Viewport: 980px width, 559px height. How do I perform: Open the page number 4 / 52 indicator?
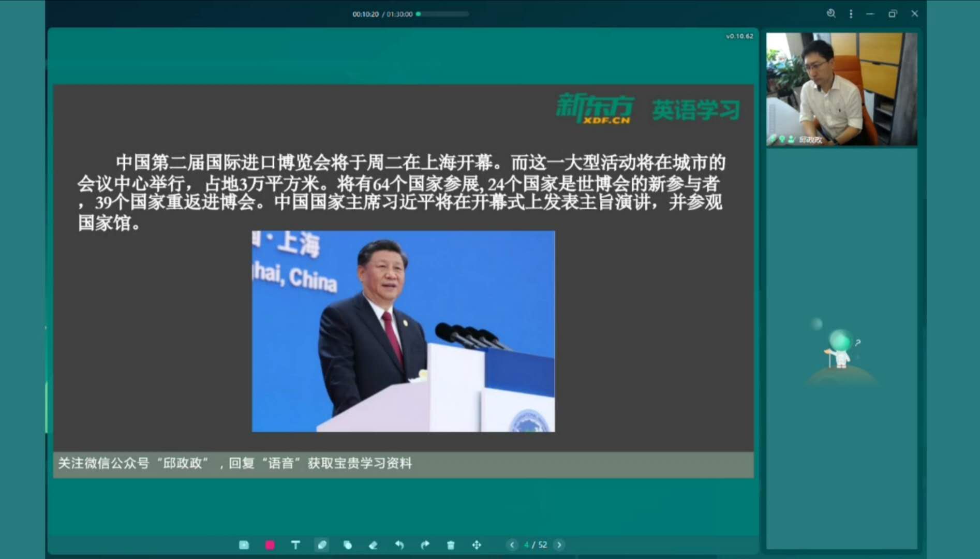pyautogui.click(x=536, y=545)
